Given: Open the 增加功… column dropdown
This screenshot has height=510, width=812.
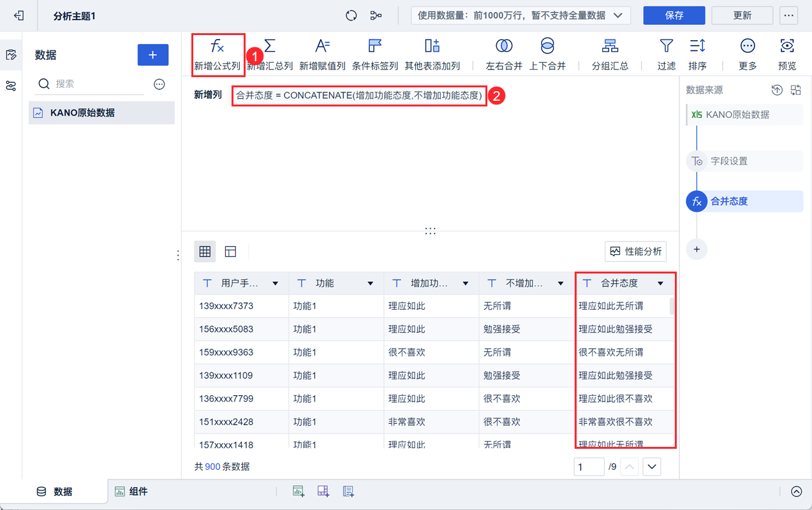Looking at the screenshot, I should coord(466,283).
